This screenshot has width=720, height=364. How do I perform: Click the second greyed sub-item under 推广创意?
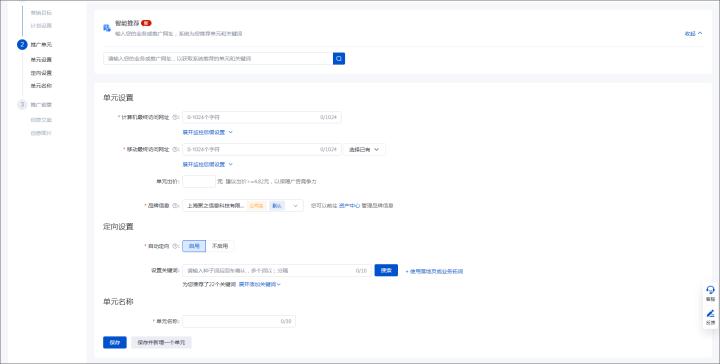point(41,133)
